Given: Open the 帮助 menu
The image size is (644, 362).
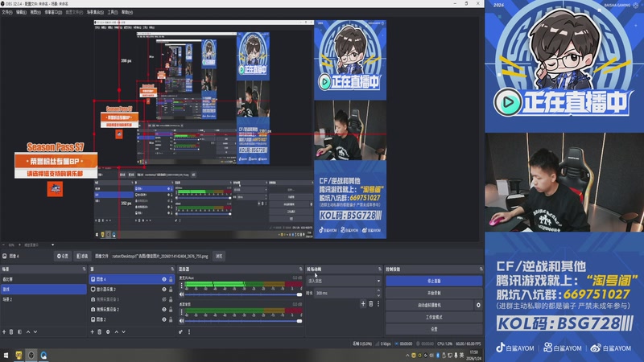Looking at the screenshot, I should click(x=127, y=12).
